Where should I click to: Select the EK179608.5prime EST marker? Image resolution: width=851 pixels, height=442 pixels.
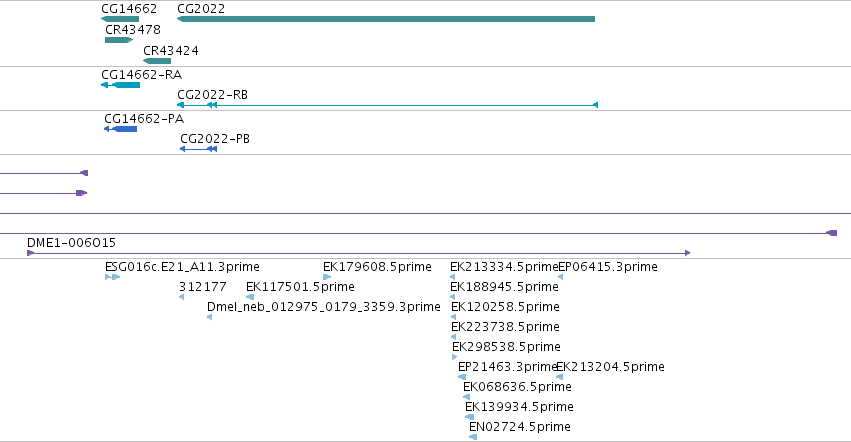[327, 277]
